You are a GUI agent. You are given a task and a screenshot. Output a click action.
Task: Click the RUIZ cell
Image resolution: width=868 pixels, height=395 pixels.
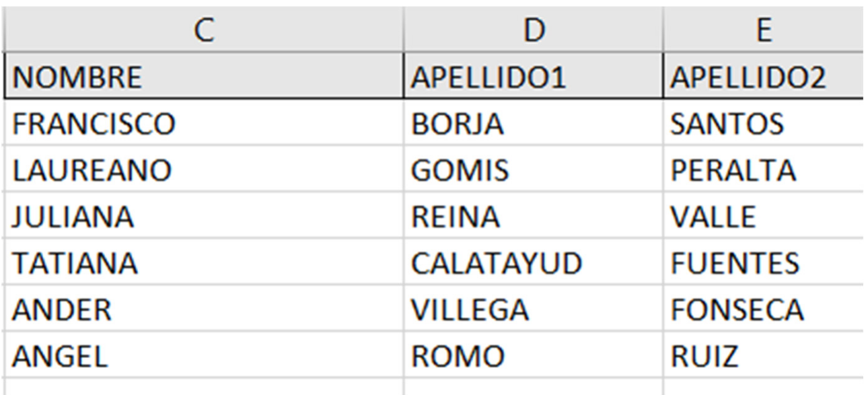point(764,357)
